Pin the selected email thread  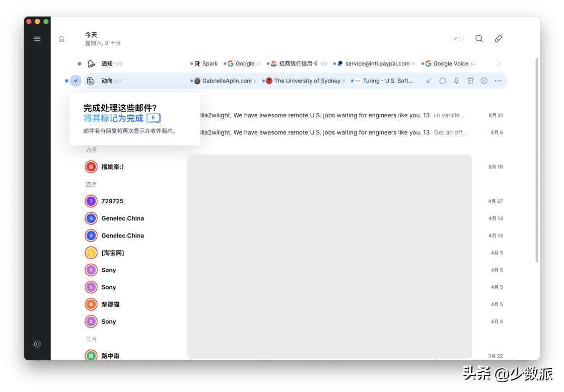tap(456, 81)
